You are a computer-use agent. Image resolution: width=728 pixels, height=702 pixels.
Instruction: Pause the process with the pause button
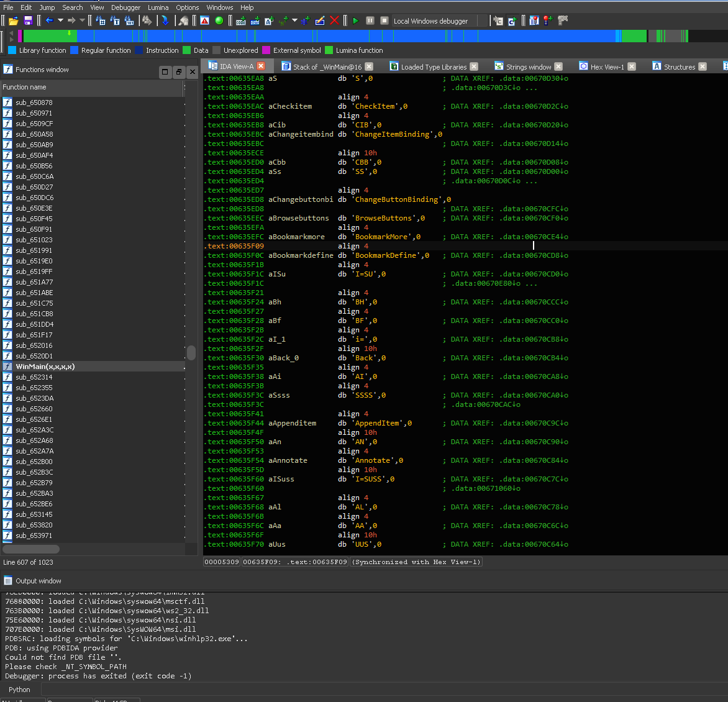pos(370,21)
